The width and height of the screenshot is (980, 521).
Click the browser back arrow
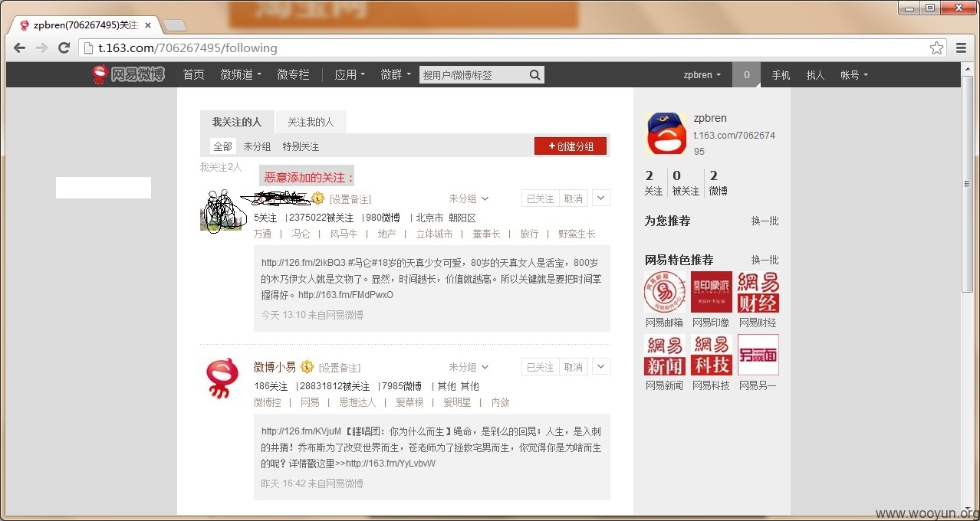[x=19, y=48]
